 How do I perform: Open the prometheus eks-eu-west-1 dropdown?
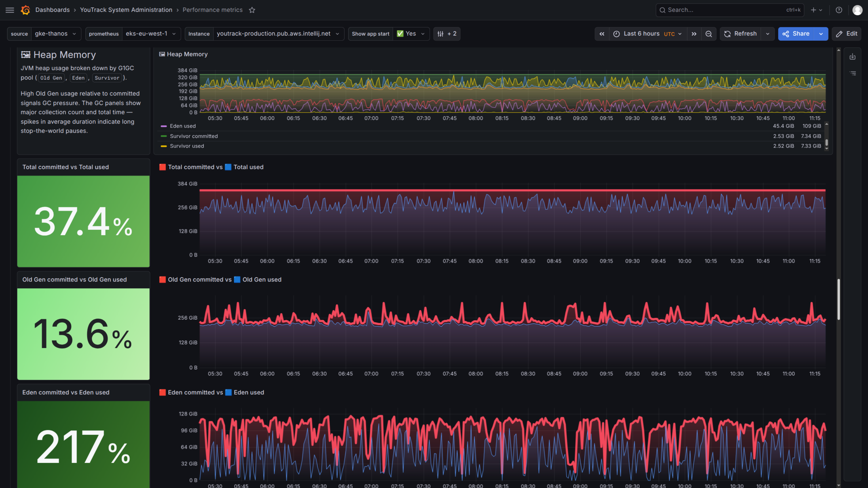coord(151,34)
